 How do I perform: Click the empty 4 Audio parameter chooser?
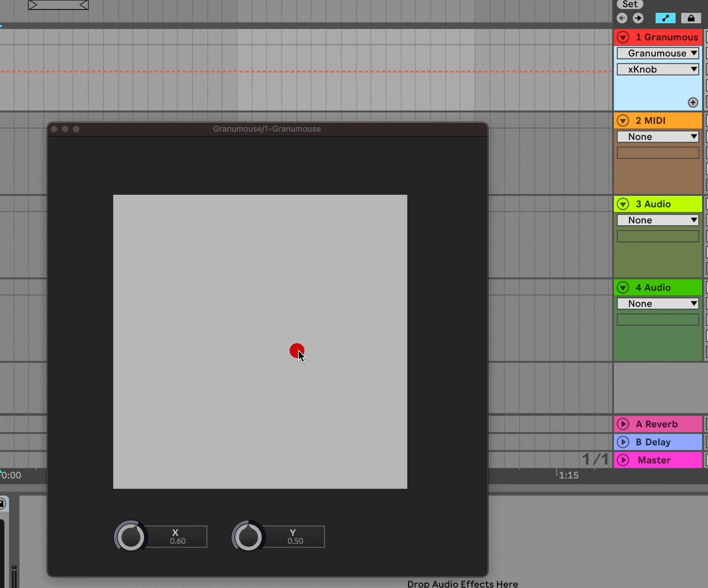pos(658,320)
